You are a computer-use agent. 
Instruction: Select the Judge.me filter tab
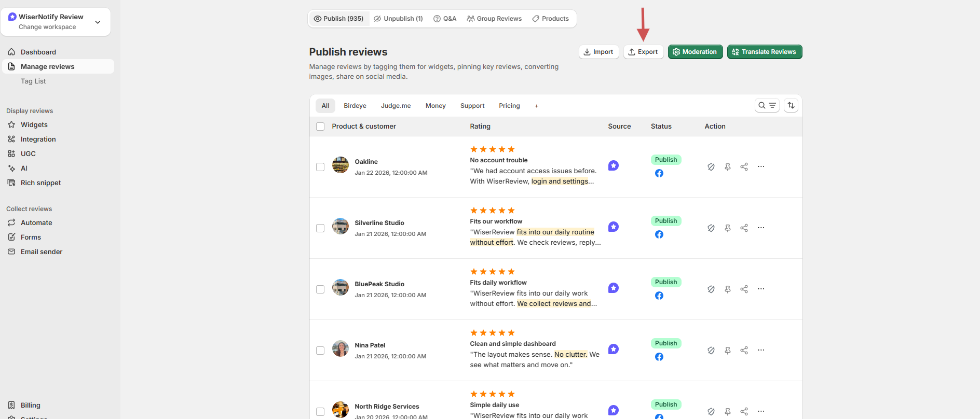point(396,106)
